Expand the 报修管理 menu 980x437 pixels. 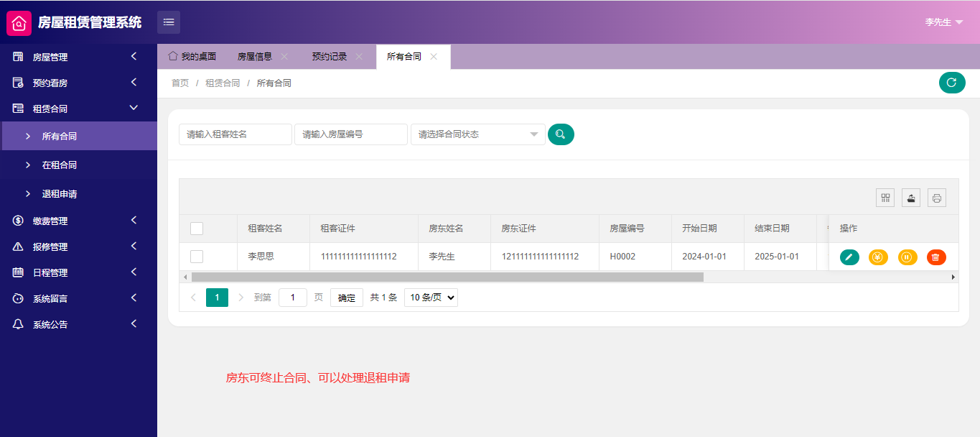[x=134, y=246]
